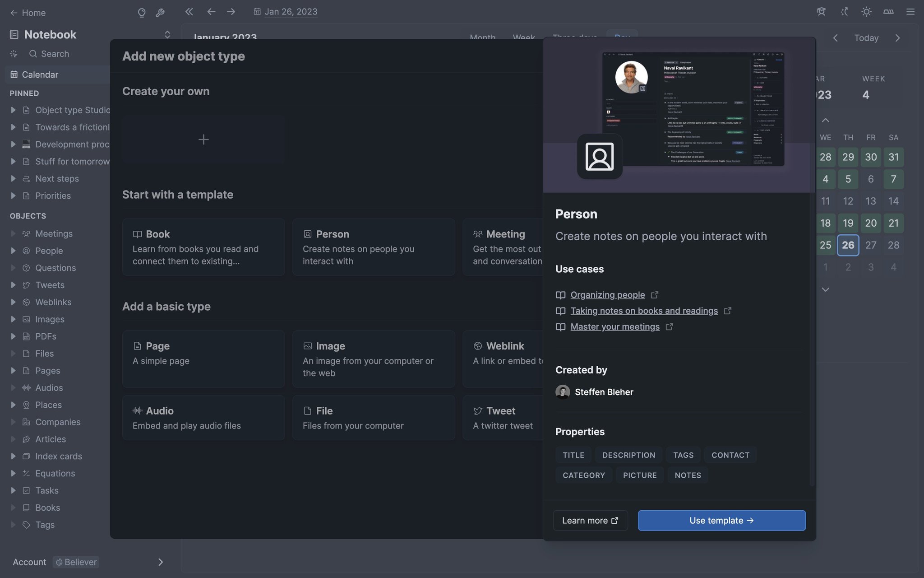Open the graduation cap learning icon

[821, 12]
